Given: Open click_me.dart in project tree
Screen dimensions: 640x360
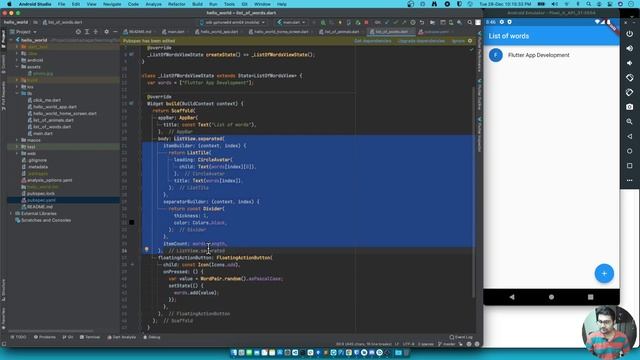Looking at the screenshot, I should 47,100.
